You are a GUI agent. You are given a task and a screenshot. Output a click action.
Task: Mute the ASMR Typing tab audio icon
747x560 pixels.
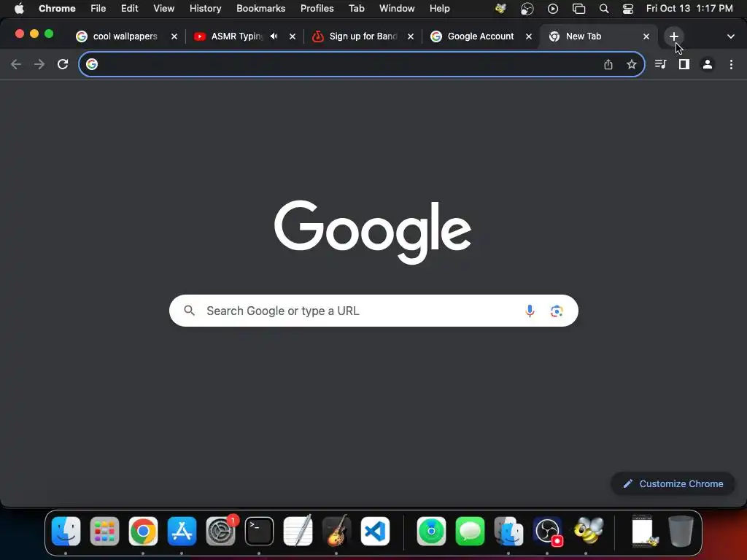tap(274, 36)
